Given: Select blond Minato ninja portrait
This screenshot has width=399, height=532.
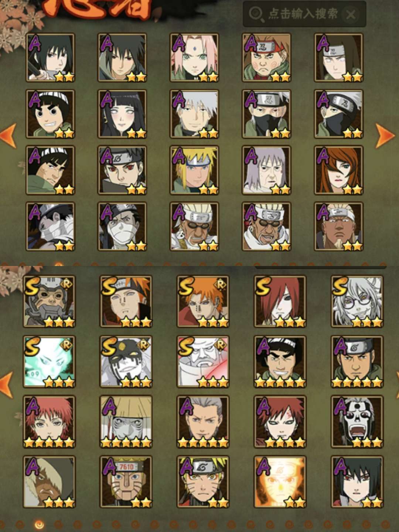Looking at the screenshot, I should [194, 170].
